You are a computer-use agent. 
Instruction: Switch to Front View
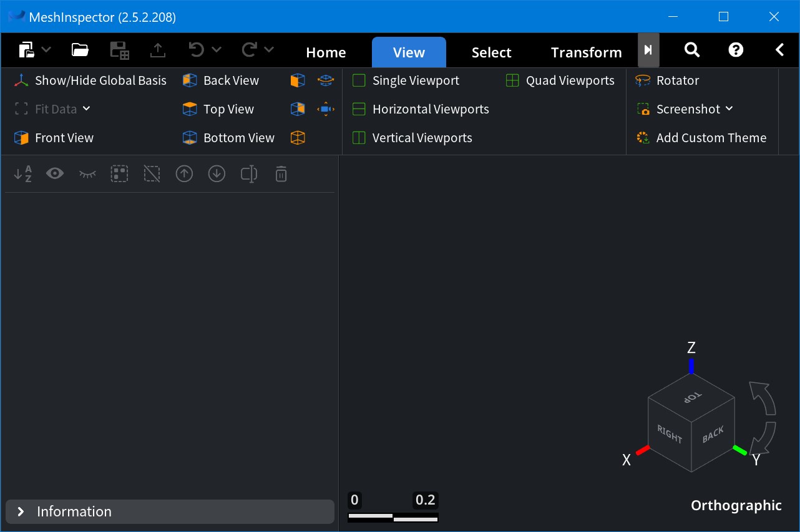click(54, 138)
